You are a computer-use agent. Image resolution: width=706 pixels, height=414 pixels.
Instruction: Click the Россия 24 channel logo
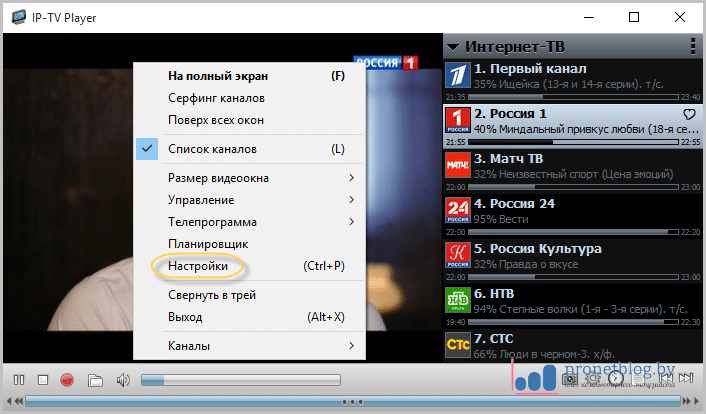(x=458, y=210)
